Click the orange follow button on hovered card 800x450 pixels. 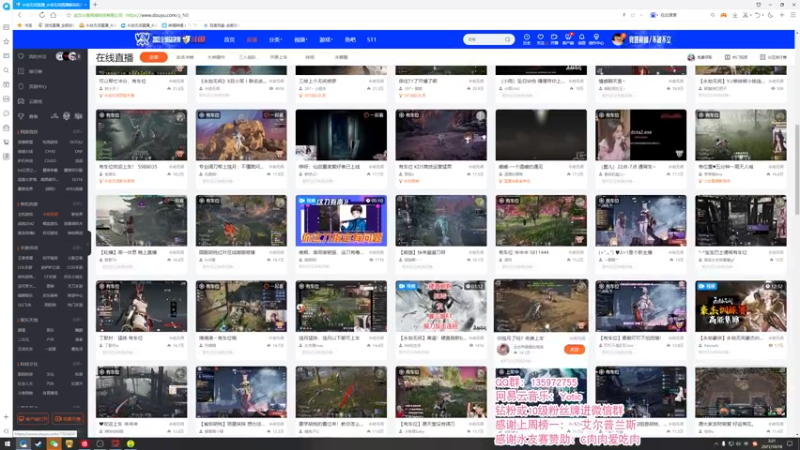[574, 349]
